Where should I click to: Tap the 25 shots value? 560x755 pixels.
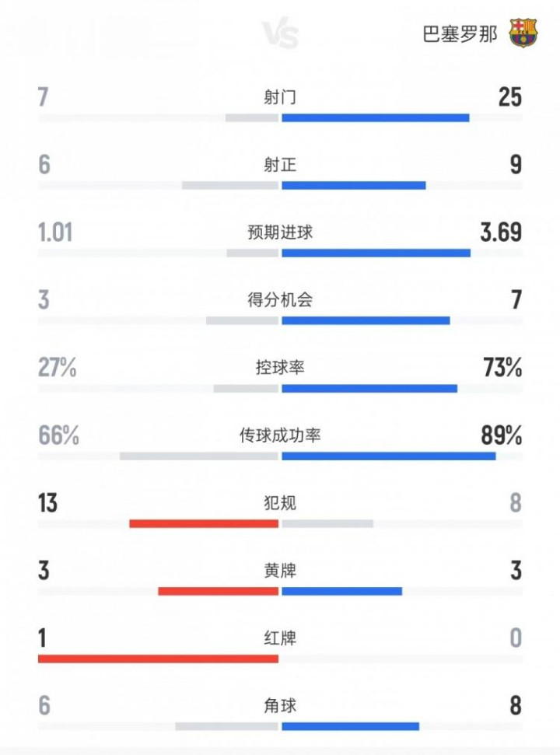tap(509, 97)
